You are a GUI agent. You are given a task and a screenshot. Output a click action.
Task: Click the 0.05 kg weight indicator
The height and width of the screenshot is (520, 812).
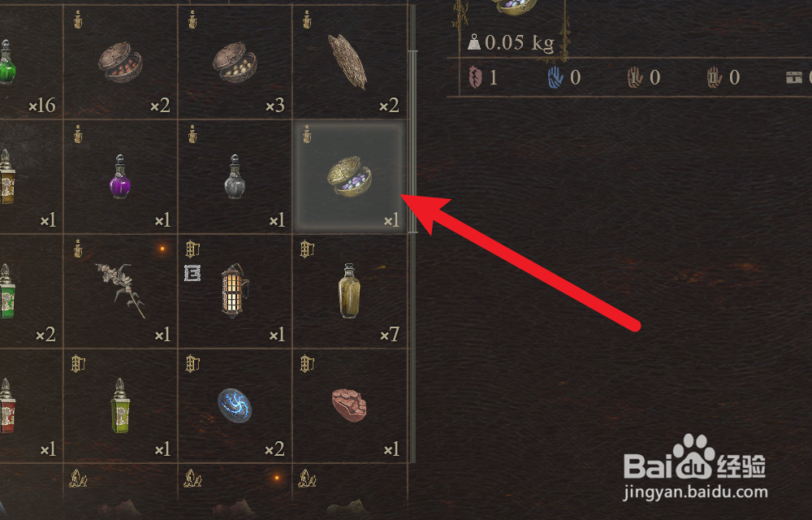tap(511, 42)
